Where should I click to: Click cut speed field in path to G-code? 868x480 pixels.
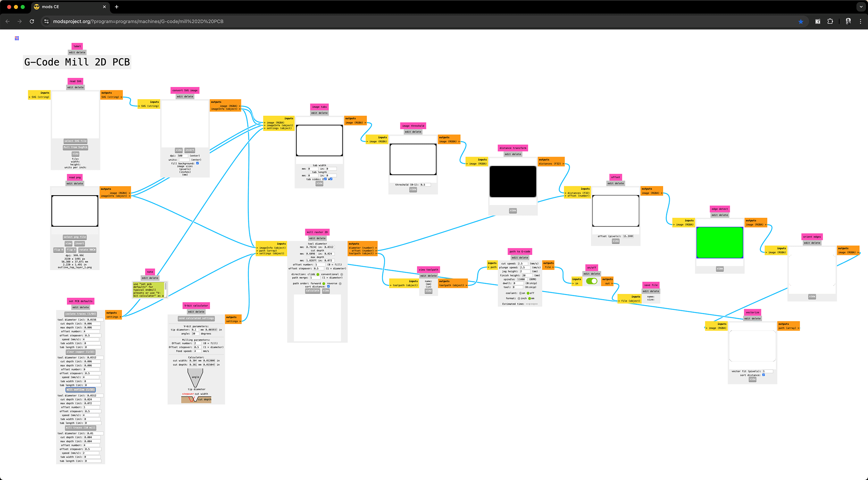523,264
